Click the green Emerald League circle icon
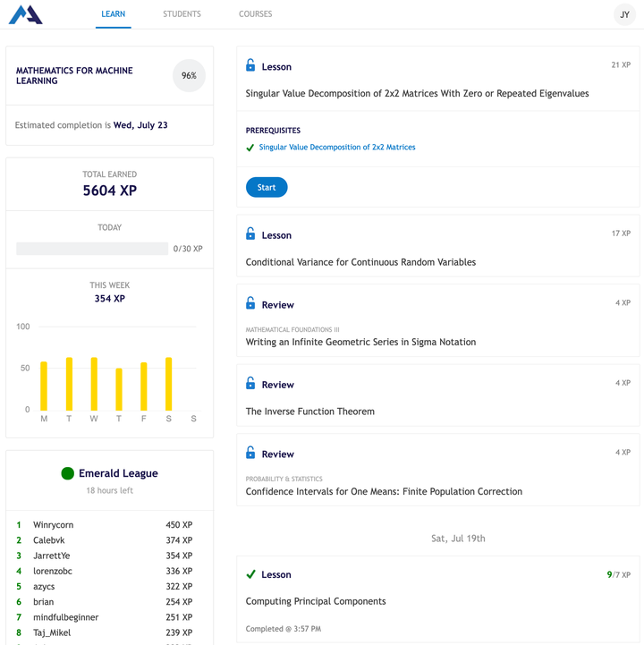 67,473
